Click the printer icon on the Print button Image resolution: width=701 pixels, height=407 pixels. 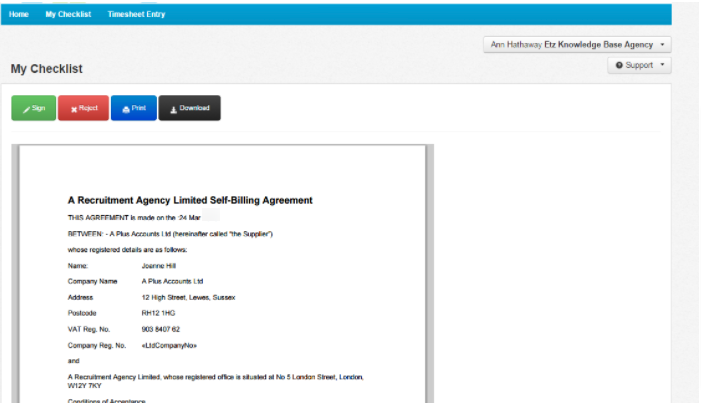point(126,109)
